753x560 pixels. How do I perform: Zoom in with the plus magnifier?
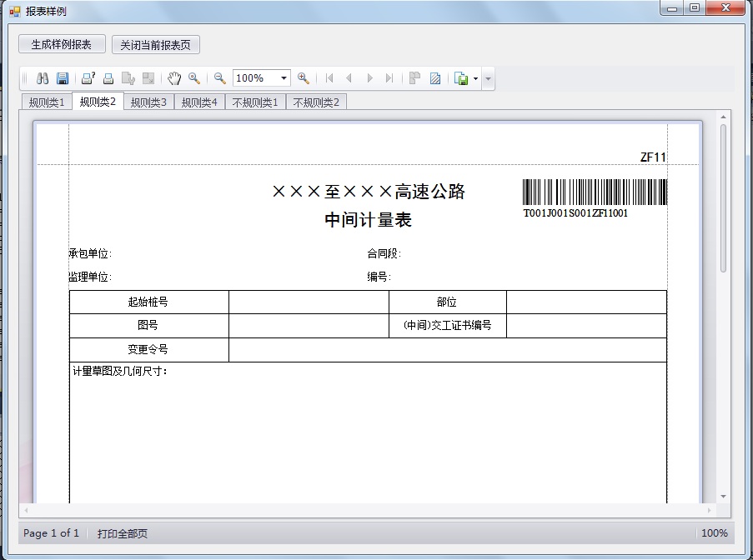[304, 78]
